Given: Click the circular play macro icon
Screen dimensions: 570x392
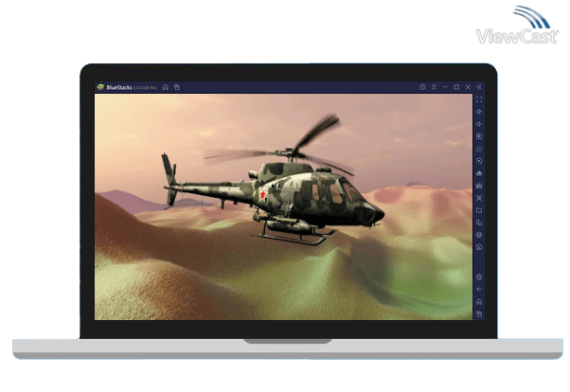Looking at the screenshot, I should click(479, 161).
